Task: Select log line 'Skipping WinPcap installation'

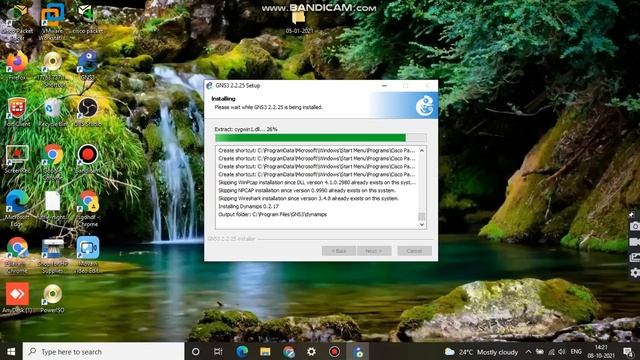Action: pos(317,182)
